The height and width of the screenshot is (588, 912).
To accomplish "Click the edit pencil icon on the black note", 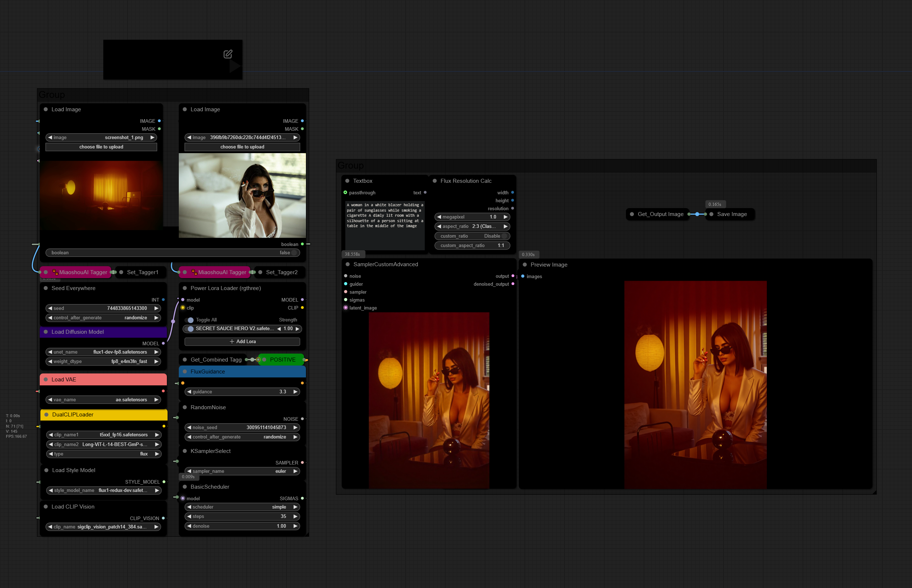I will coord(228,54).
